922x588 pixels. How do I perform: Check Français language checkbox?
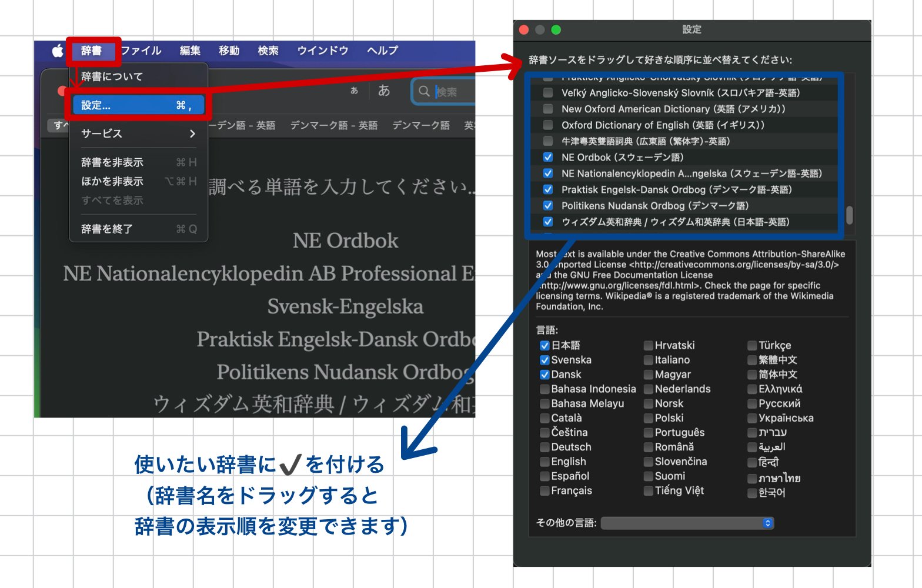(x=544, y=491)
